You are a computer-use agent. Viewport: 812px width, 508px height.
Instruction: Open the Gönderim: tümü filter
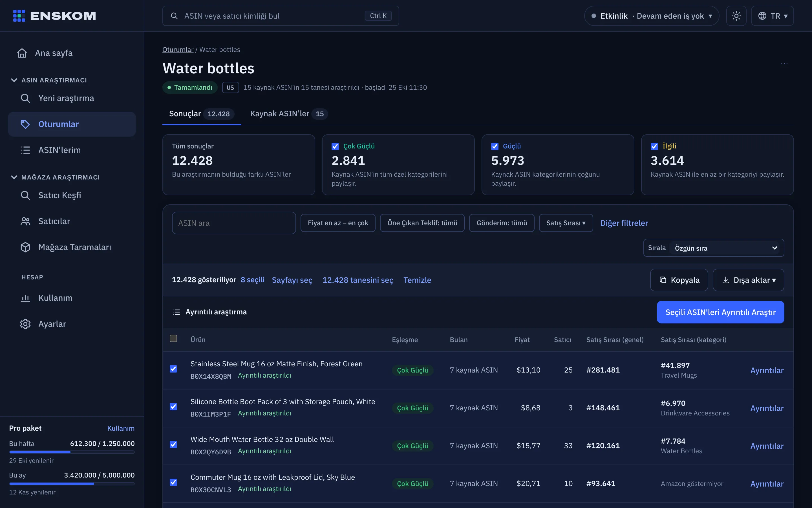point(502,223)
